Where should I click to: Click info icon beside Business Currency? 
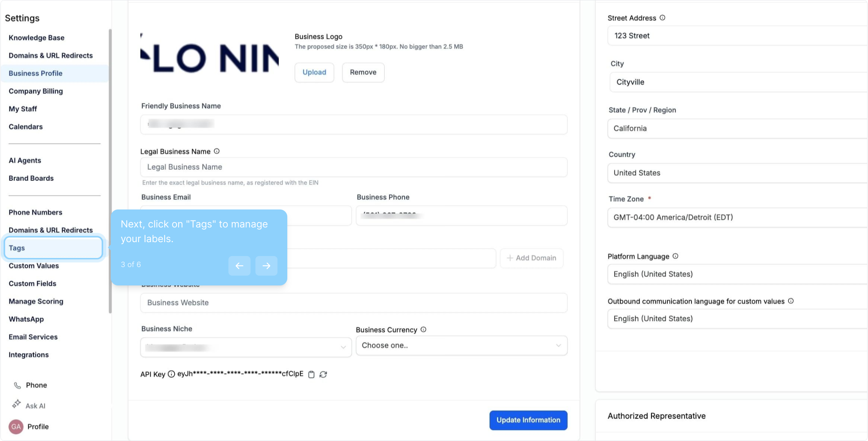pos(423,330)
